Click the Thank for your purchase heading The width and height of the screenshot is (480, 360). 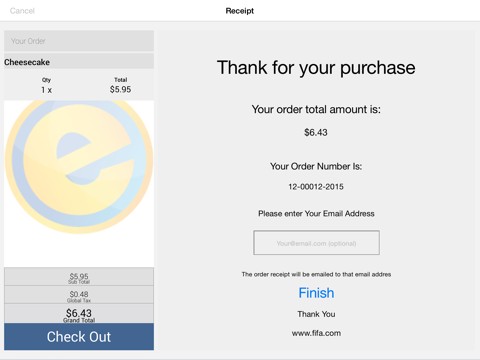tap(316, 68)
